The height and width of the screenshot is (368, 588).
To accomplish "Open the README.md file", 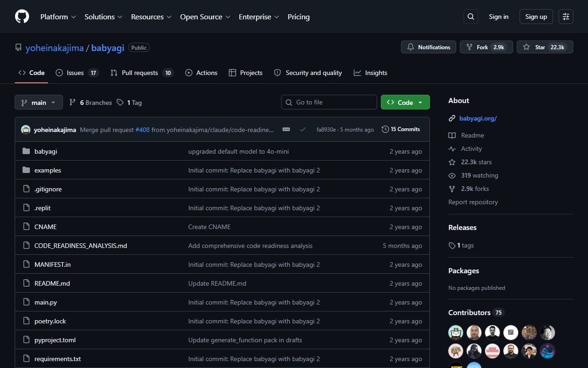I will tap(52, 283).
